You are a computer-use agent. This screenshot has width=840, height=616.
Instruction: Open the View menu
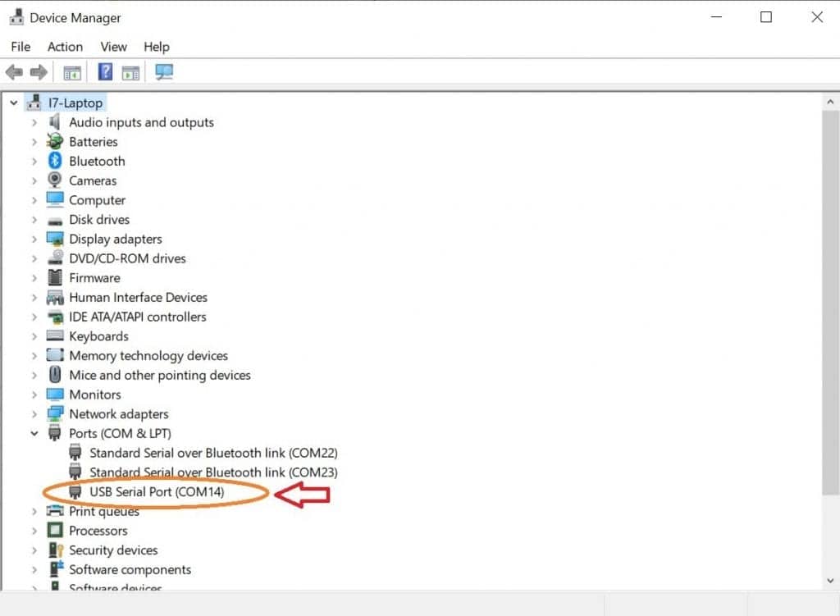(x=113, y=47)
